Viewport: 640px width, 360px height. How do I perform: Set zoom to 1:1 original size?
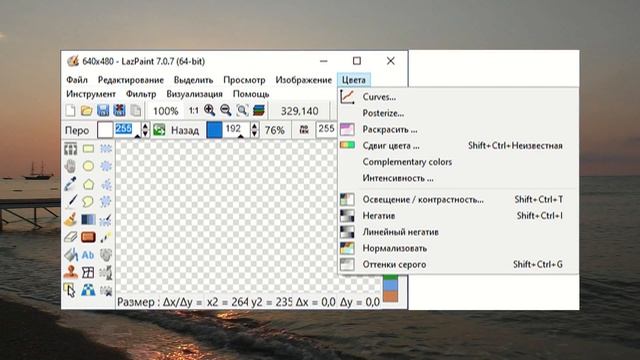pyautogui.click(x=193, y=111)
